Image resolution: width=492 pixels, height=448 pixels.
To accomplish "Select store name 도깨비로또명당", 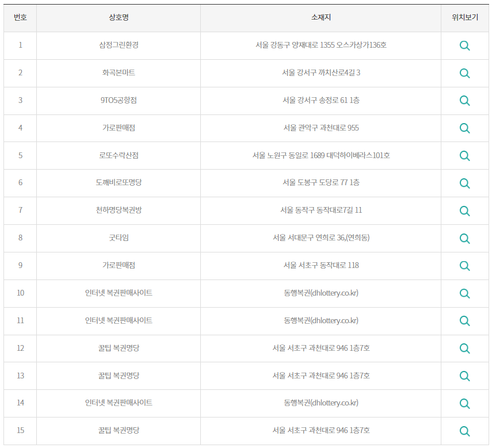I will pyautogui.click(x=119, y=182).
